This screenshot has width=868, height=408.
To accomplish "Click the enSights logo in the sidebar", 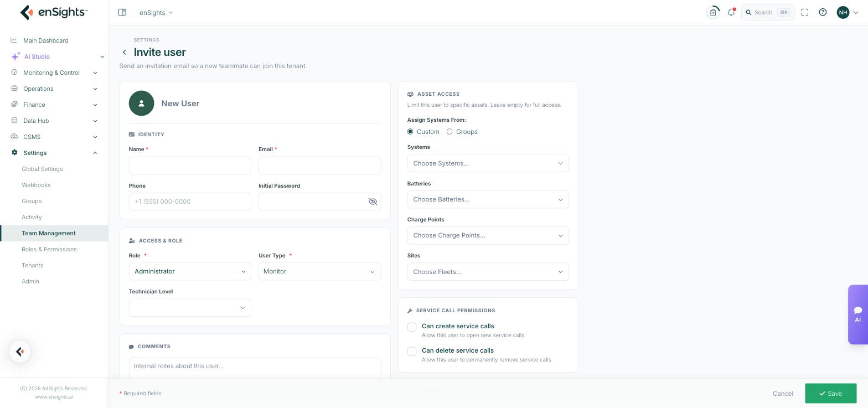I will click(54, 12).
